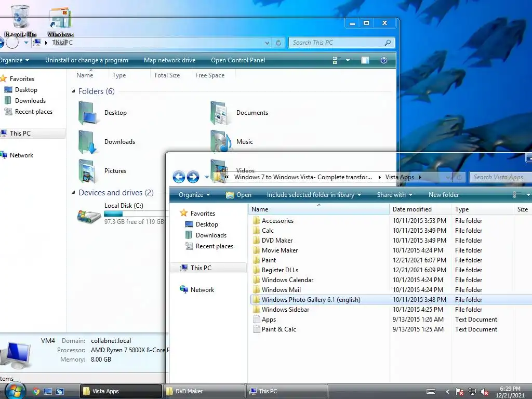Click the muted volume tray icon

(485, 392)
